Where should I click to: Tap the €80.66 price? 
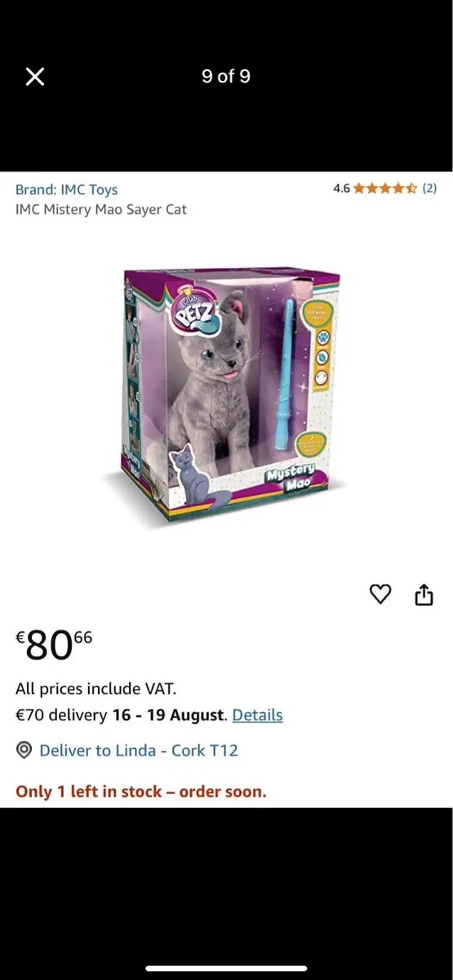(54, 644)
